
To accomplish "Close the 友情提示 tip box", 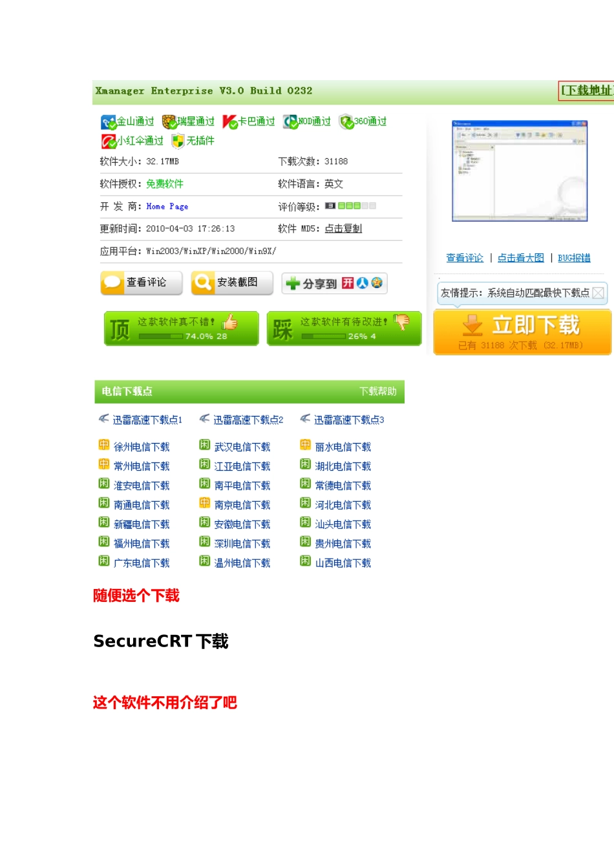I will pos(598,293).
